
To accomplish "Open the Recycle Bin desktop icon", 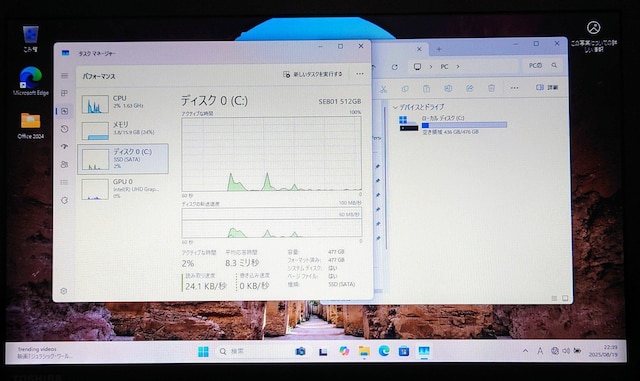I will click(31, 39).
